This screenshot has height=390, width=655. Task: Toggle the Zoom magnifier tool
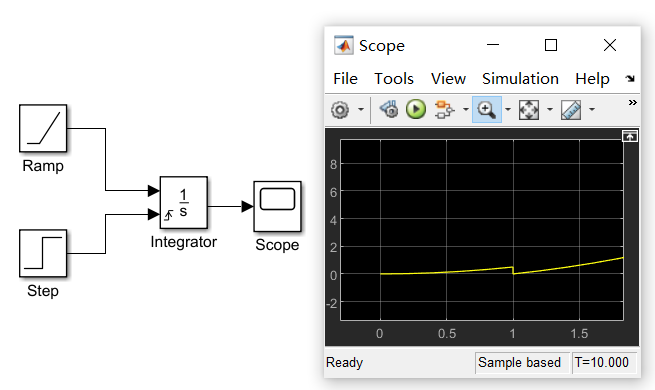coord(487,110)
